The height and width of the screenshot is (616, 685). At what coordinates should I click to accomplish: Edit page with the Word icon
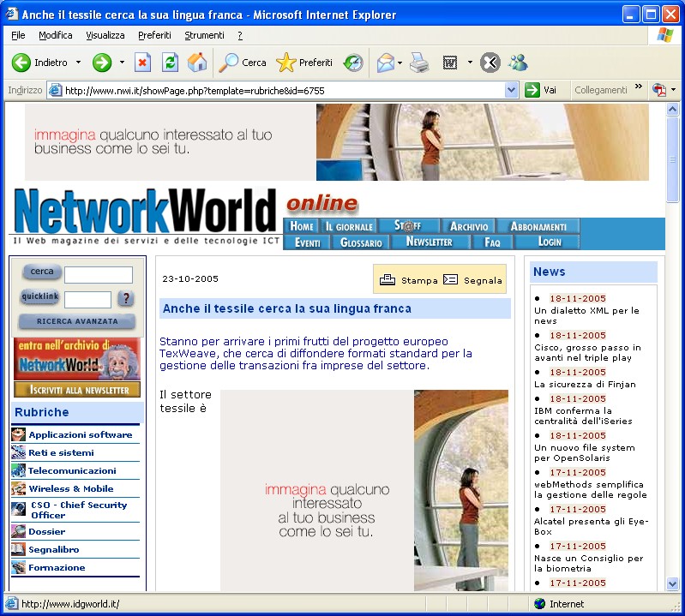click(x=450, y=63)
